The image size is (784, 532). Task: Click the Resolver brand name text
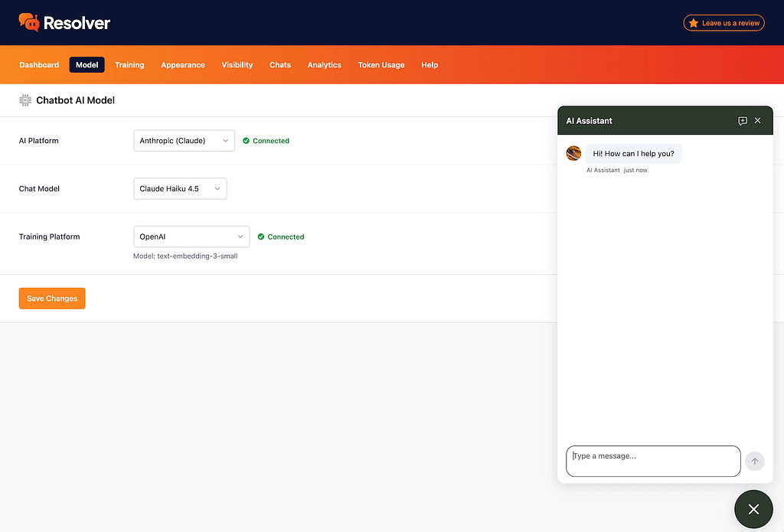pos(77,23)
